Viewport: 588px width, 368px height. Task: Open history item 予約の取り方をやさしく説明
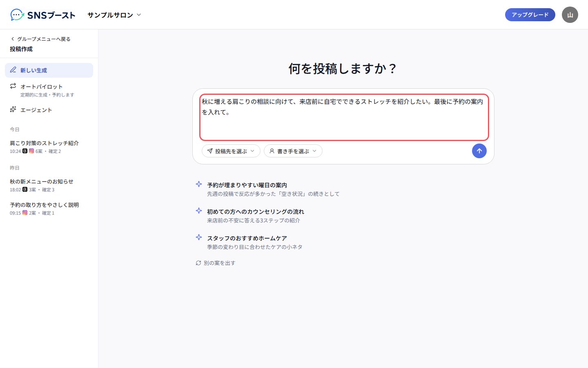click(x=49, y=209)
